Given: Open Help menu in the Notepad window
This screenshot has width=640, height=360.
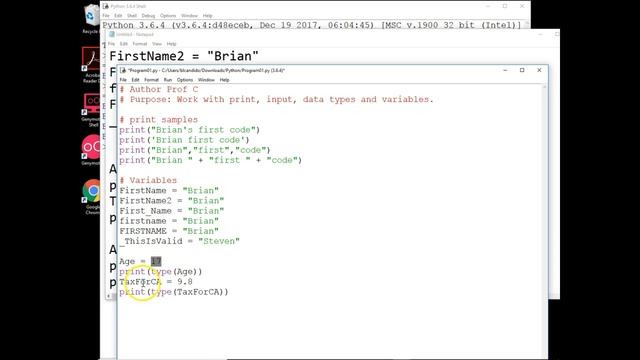Looking at the screenshot, I should pos(171,44).
